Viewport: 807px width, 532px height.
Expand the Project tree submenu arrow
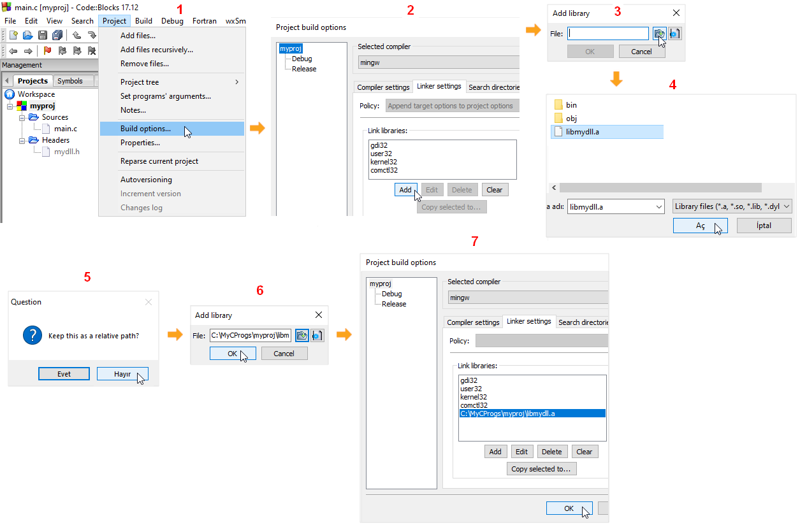point(237,82)
